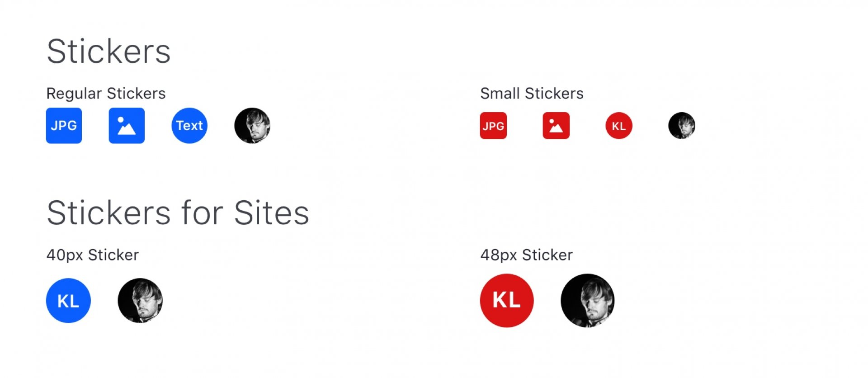
Task: Select the Small Stickers label
Action: [532, 94]
